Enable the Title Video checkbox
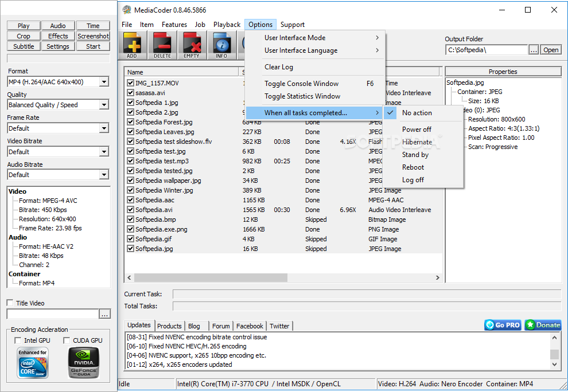 [x=10, y=303]
